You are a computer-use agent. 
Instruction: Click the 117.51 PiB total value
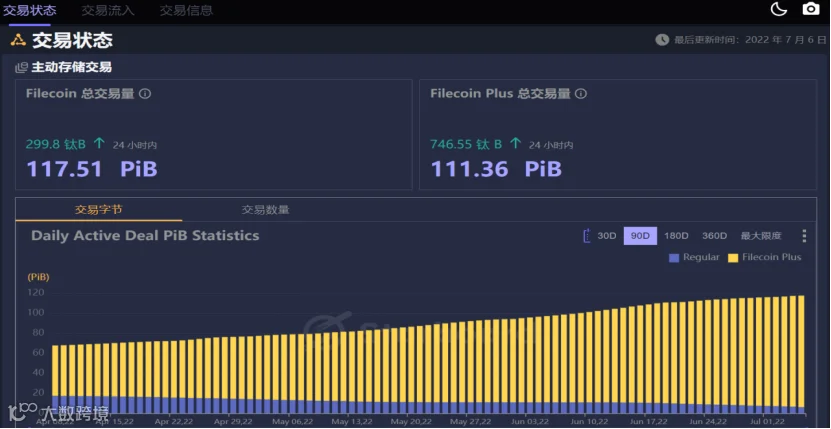(92, 169)
